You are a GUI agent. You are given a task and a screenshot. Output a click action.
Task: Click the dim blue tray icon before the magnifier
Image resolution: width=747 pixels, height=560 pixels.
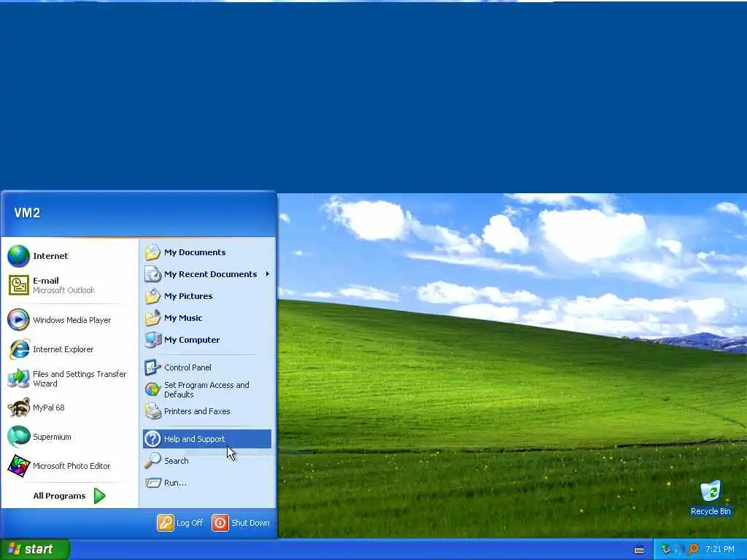[x=680, y=550]
